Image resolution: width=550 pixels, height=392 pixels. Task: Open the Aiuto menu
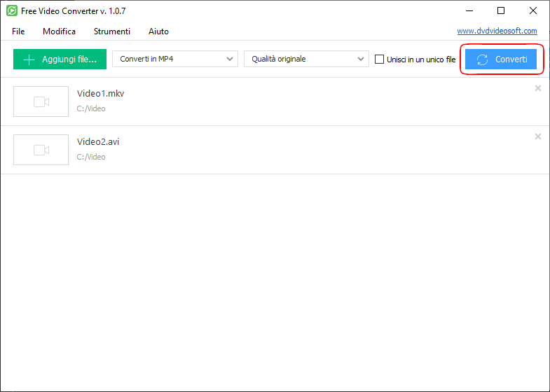[x=158, y=31]
